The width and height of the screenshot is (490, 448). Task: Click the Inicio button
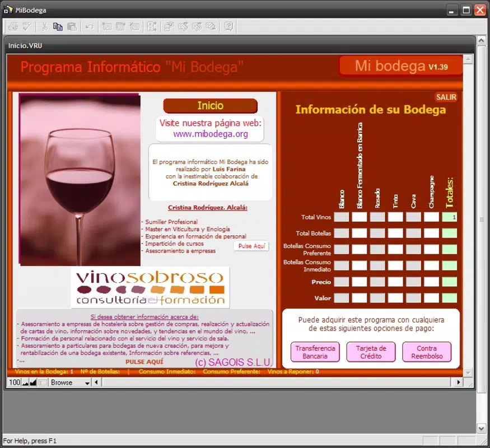tap(211, 106)
